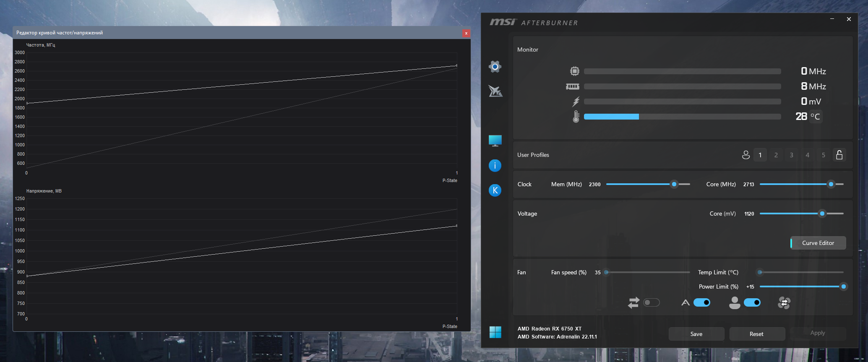This screenshot has width=868, height=362.
Task: Close the MSI Afterburner window
Action: [x=849, y=19]
